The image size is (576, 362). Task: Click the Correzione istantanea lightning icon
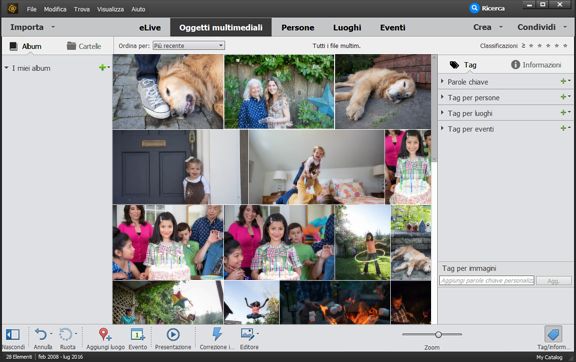217,334
